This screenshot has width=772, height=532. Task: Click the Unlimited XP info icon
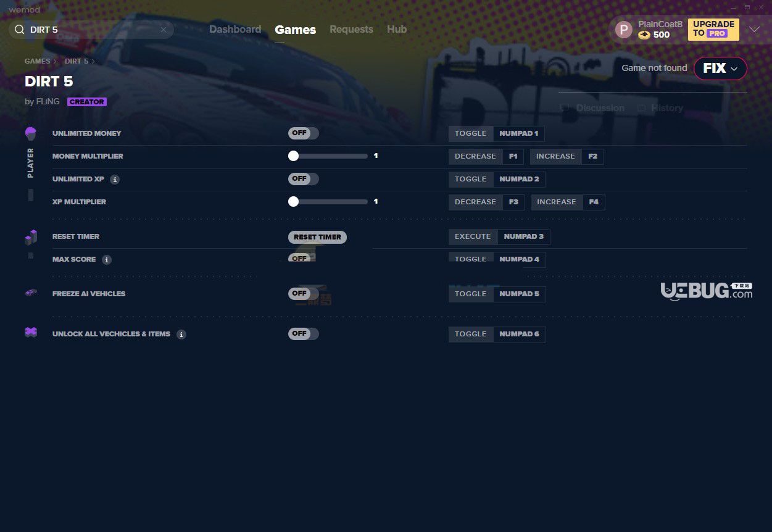tap(115, 180)
